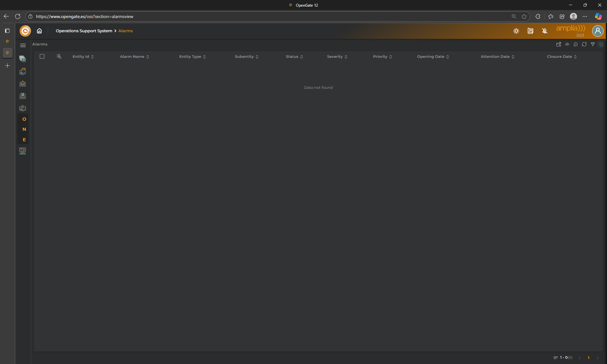Open the user profile avatar
The image size is (607, 364).
598,31
